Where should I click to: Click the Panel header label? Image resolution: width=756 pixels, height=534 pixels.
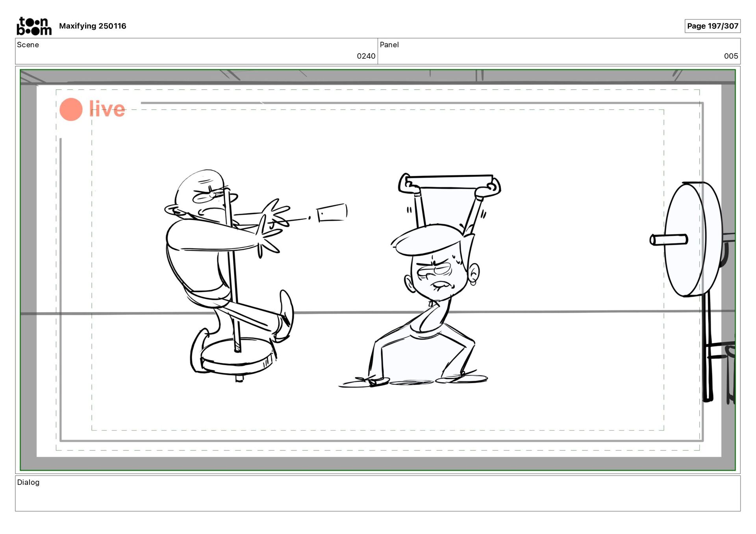[x=389, y=45]
